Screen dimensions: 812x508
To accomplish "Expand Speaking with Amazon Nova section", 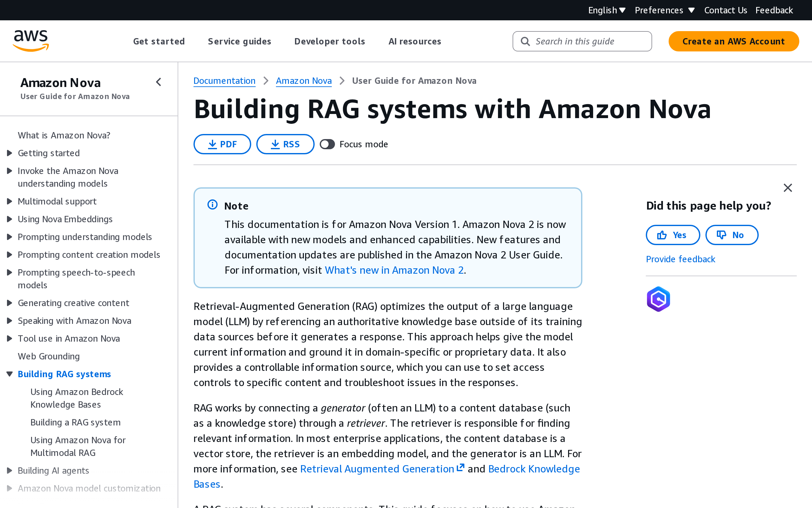I will coord(10,321).
